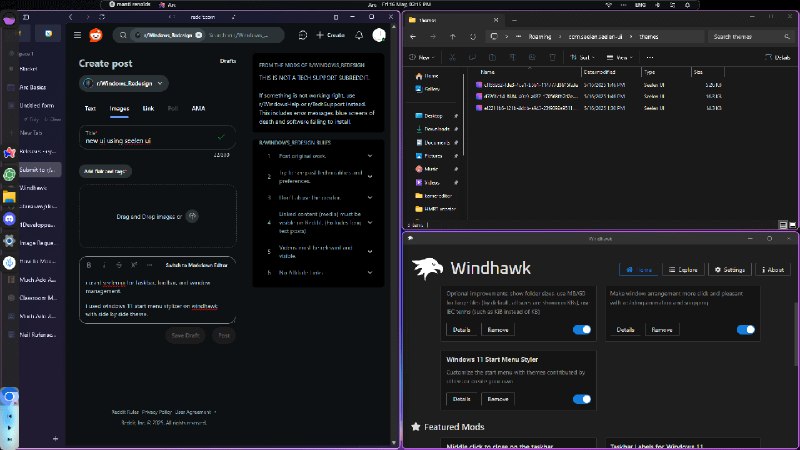Click the Post submit button

pyautogui.click(x=224, y=335)
